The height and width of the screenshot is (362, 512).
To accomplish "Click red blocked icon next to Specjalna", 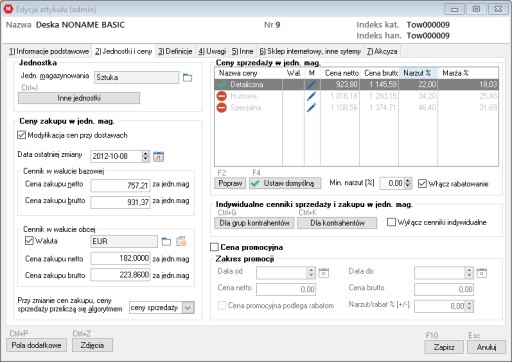I will pyautogui.click(x=222, y=108).
